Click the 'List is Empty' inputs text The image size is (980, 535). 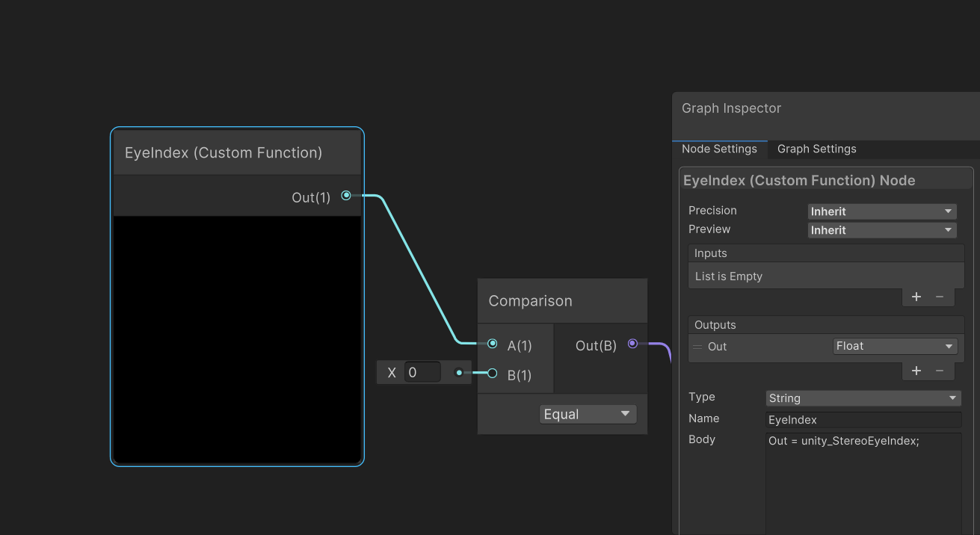729,276
